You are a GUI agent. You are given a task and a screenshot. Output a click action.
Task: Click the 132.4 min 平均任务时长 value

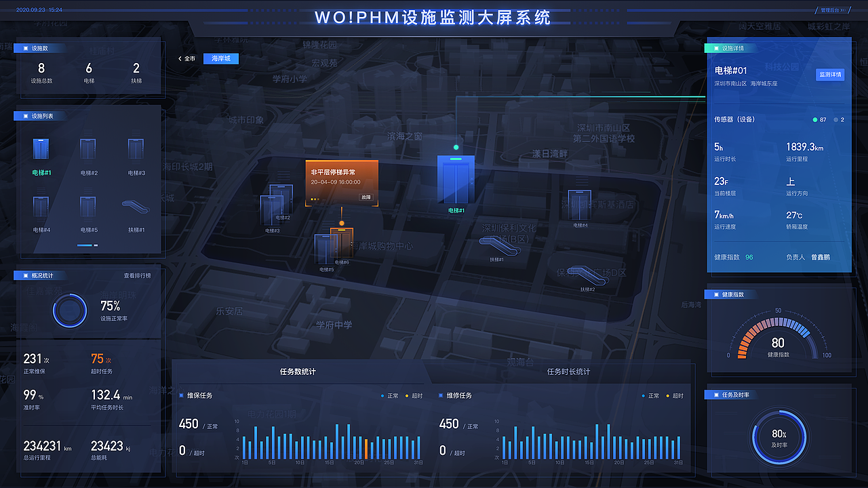coord(112,395)
